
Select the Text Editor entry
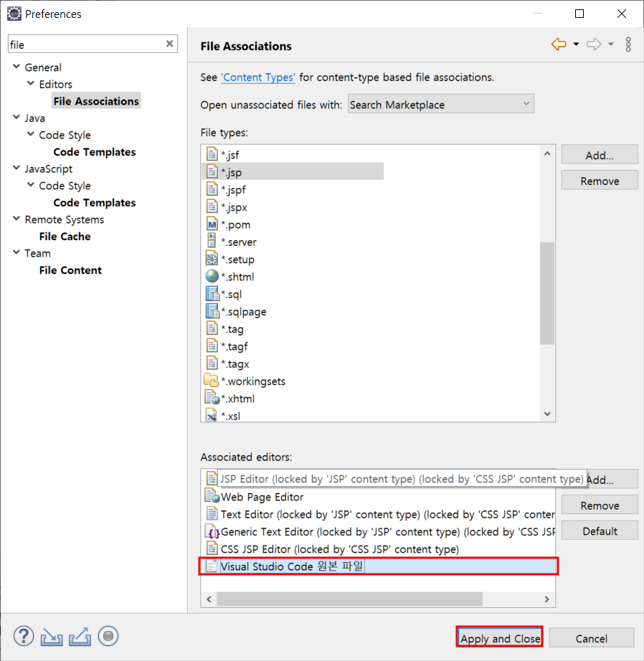click(x=379, y=514)
